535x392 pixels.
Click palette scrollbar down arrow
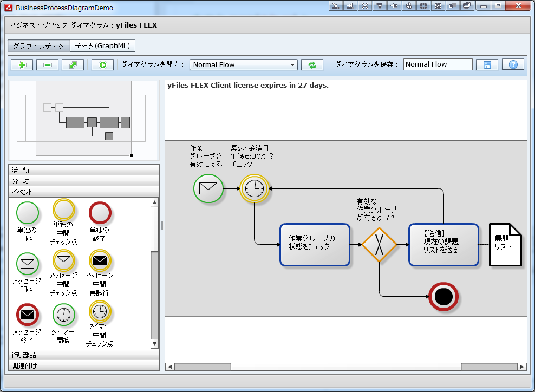point(154,344)
